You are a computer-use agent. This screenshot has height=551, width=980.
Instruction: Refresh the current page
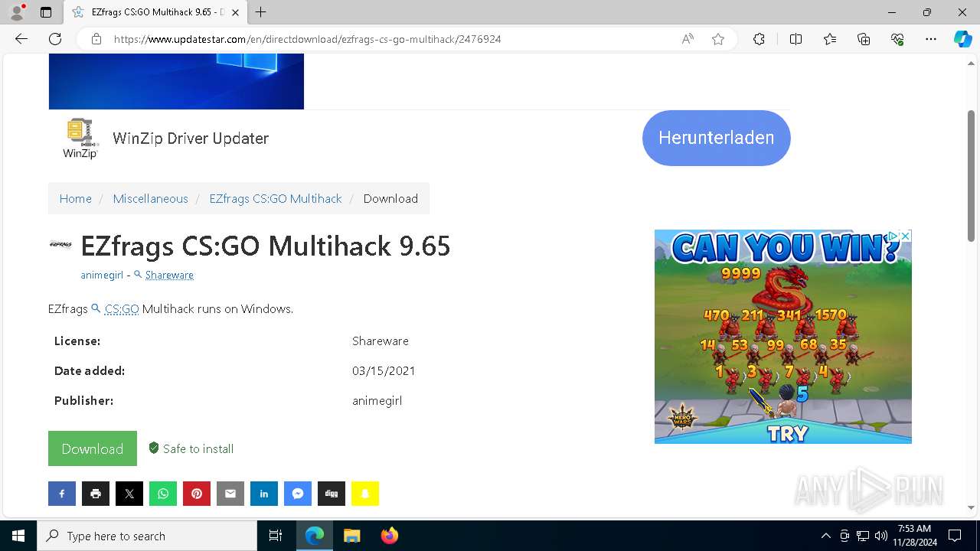(x=55, y=39)
